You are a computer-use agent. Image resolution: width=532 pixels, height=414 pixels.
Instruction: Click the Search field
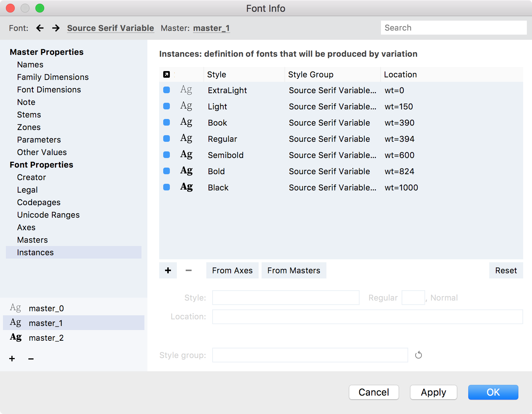[454, 28]
